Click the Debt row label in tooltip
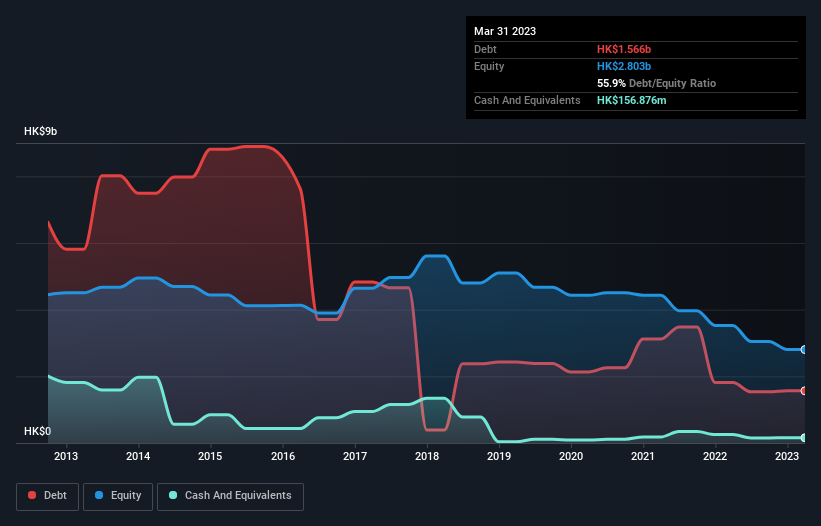The width and height of the screenshot is (821, 526). click(x=485, y=49)
